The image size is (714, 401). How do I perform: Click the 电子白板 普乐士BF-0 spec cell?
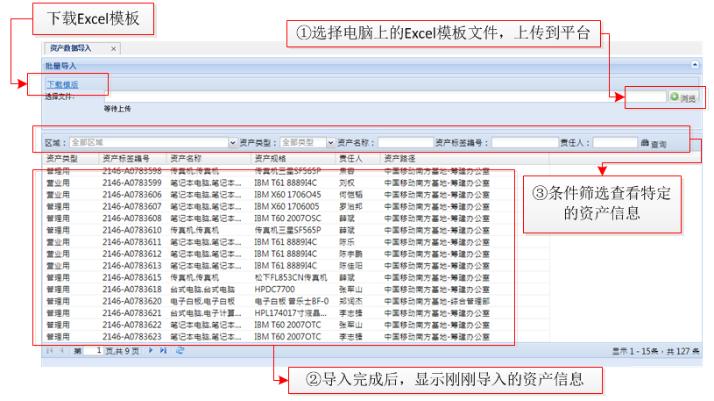(291, 301)
